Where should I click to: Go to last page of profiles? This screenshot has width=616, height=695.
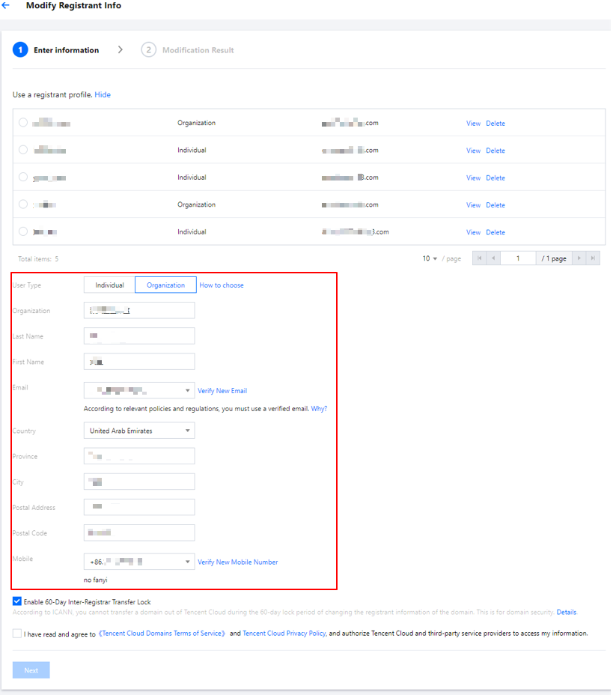[x=593, y=258]
